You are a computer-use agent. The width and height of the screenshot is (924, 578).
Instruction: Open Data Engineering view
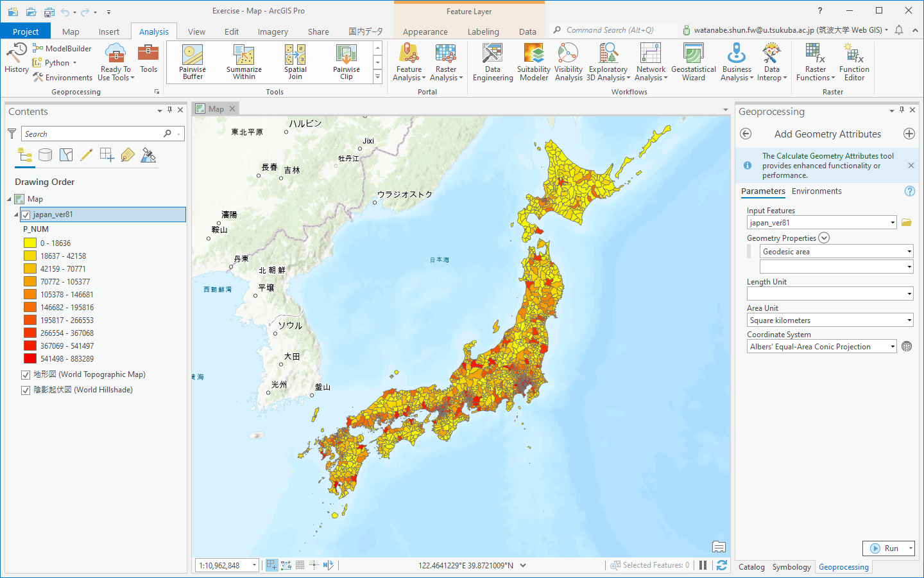493,62
